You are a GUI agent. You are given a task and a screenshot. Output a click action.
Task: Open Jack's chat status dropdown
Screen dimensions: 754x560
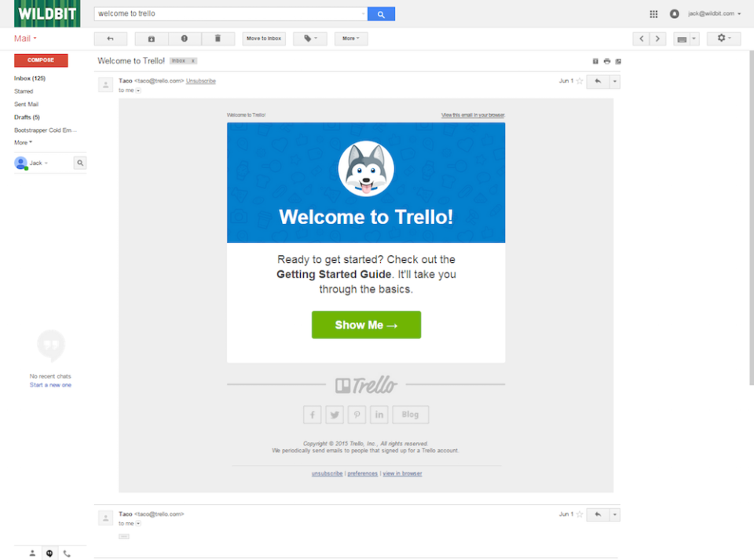click(x=39, y=163)
